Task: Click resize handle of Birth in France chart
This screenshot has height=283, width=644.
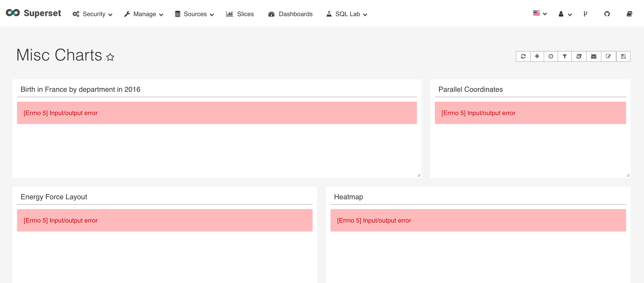Action: click(x=419, y=175)
